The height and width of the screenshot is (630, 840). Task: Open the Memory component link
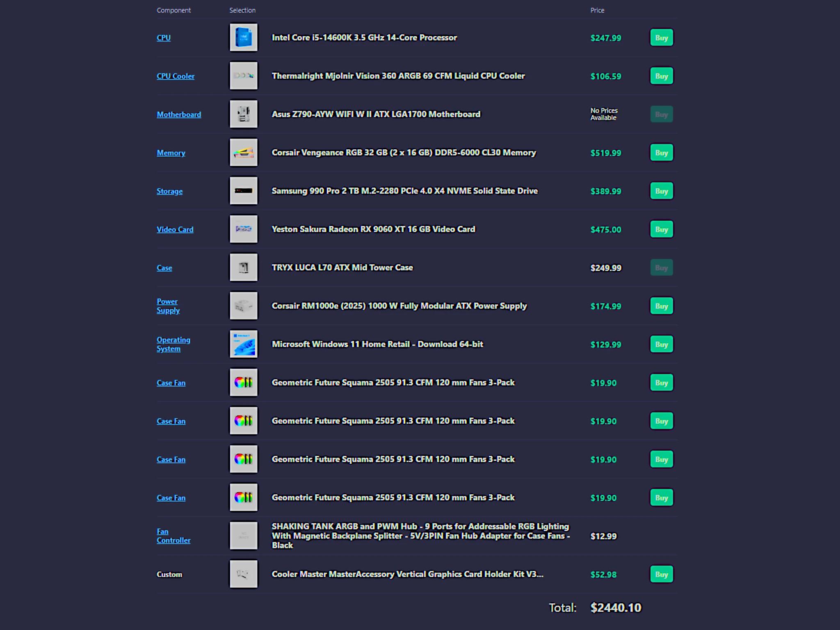coord(171,153)
